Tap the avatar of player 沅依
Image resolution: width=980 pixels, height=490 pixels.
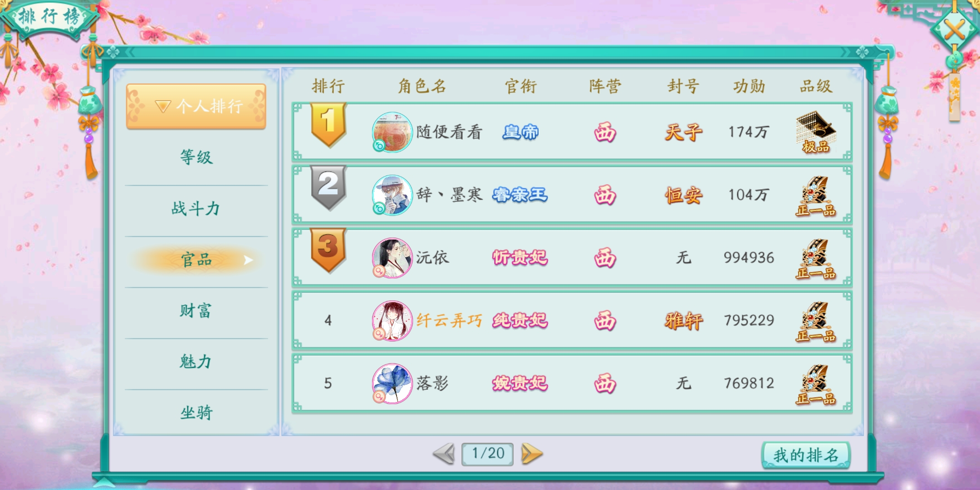(392, 258)
